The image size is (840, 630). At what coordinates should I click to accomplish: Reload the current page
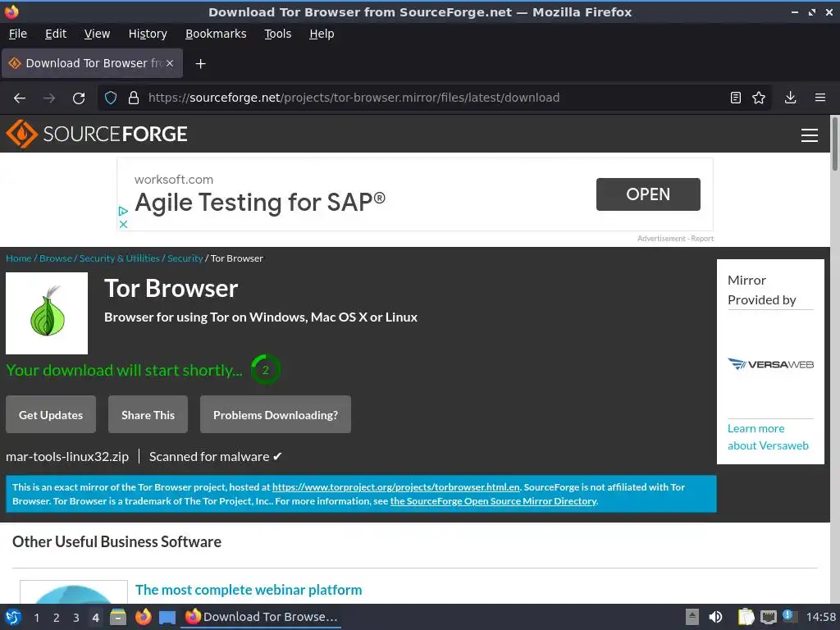pos(79,98)
